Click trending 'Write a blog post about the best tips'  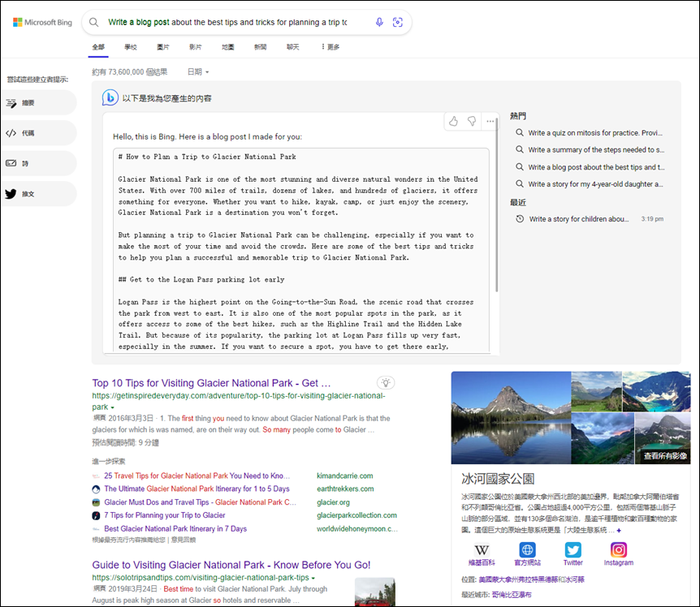tap(596, 167)
